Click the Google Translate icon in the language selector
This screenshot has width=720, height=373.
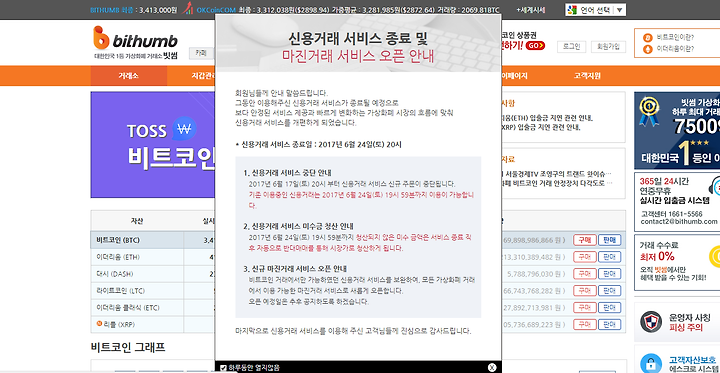pyautogui.click(x=572, y=10)
